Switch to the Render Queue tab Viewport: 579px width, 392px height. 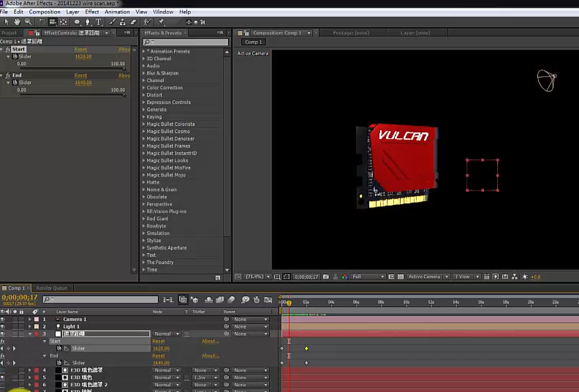52,288
